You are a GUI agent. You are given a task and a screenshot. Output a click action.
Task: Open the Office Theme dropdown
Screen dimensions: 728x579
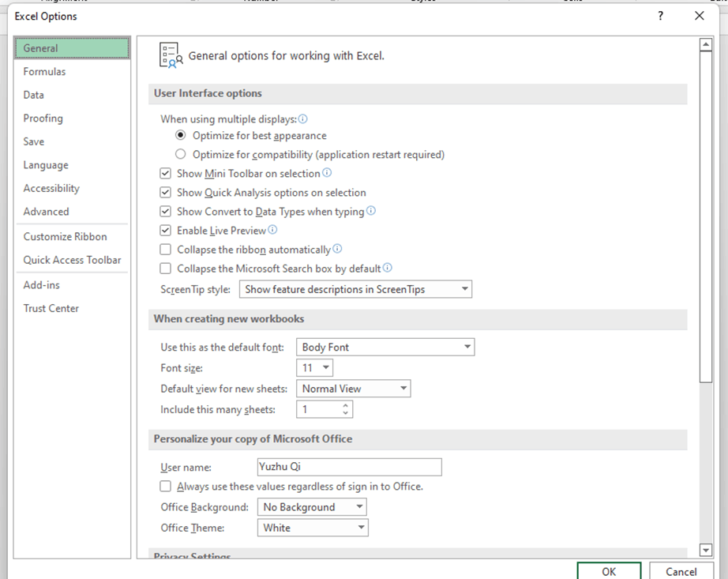313,528
